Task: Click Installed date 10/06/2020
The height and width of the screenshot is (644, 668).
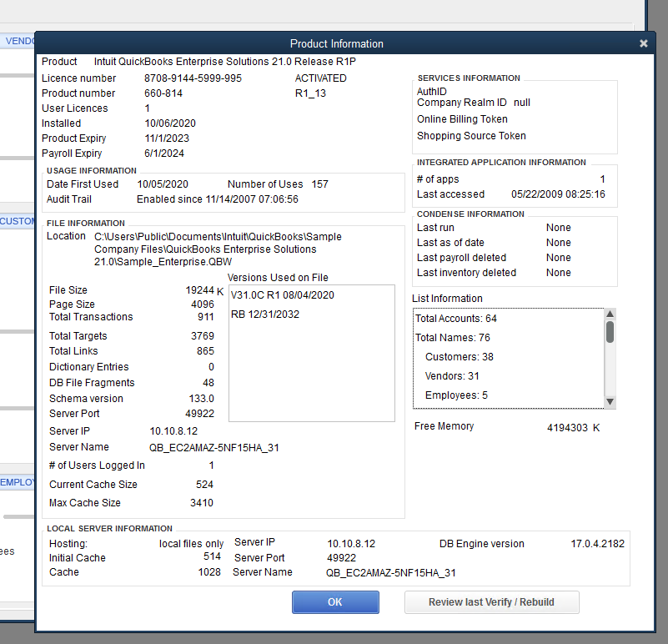Action: [170, 123]
